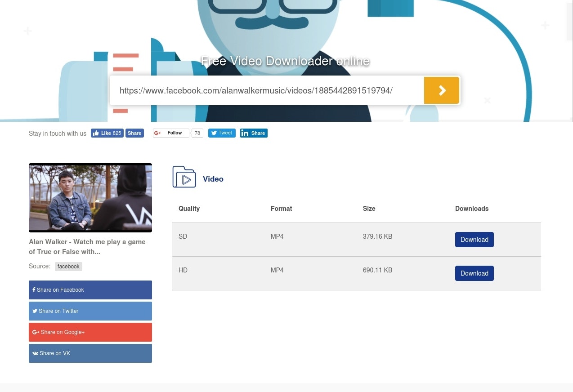Download the SD quality MP4
Screen dimensions: 573x392
475,240
